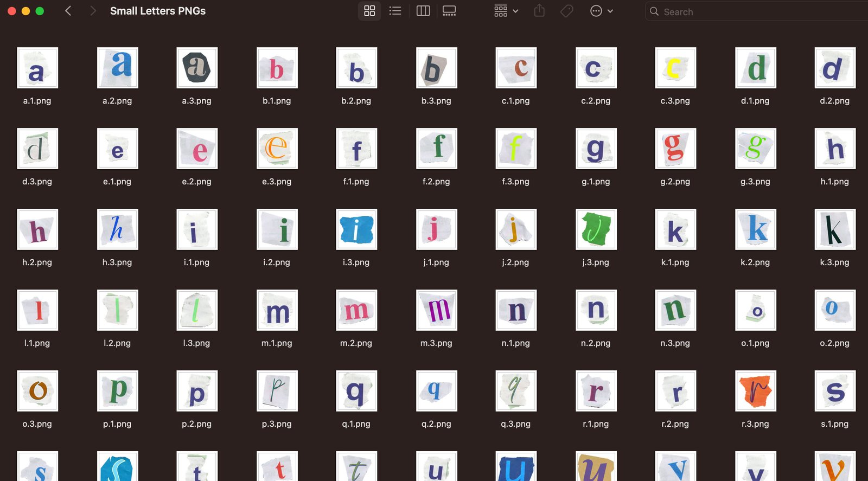Switch to icon grid view
This screenshot has height=481, width=868.
click(x=369, y=11)
